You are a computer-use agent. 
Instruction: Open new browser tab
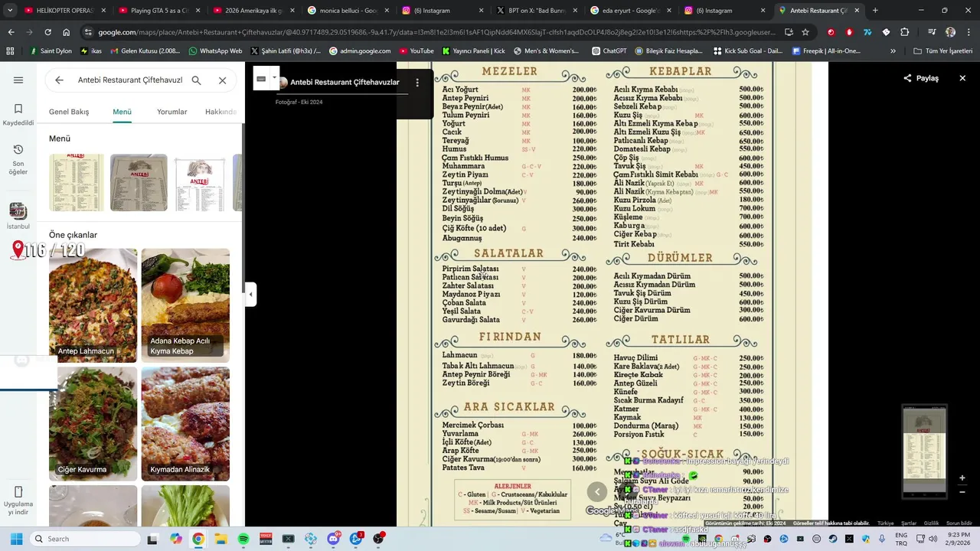(x=875, y=11)
